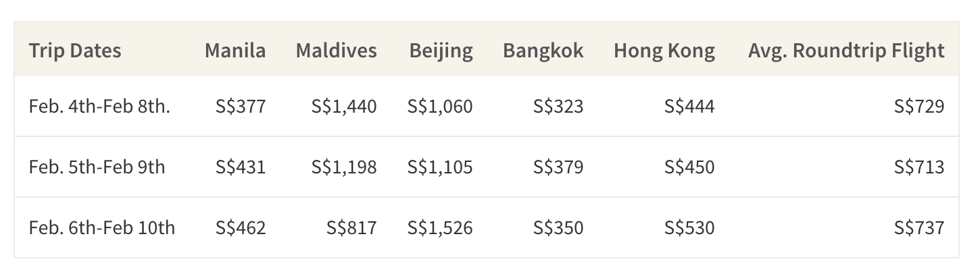Image resolution: width=980 pixels, height=278 pixels.
Task: Select the Beijing column header
Action: [441, 51]
